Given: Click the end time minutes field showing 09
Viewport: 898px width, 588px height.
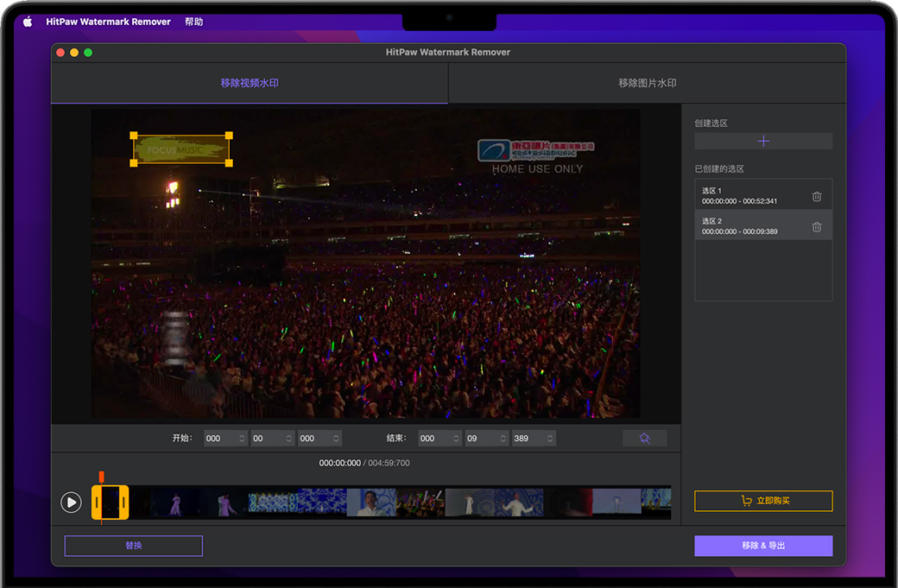Looking at the screenshot, I should tap(479, 439).
